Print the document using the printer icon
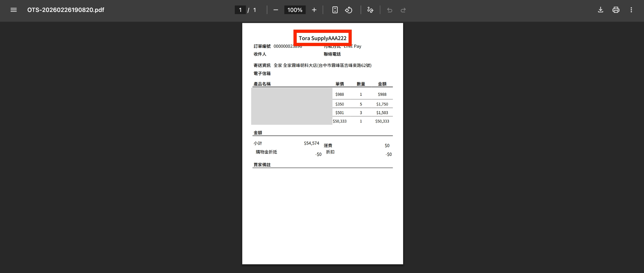644x273 pixels. (616, 10)
